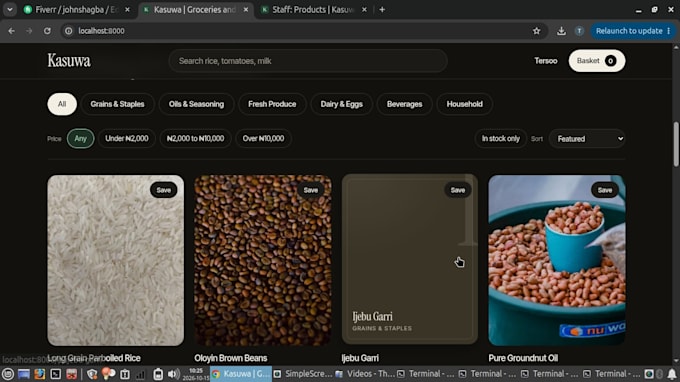This screenshot has height=382, width=680.
Task: Open the lightbulb notification tray icon
Action: pos(108,374)
